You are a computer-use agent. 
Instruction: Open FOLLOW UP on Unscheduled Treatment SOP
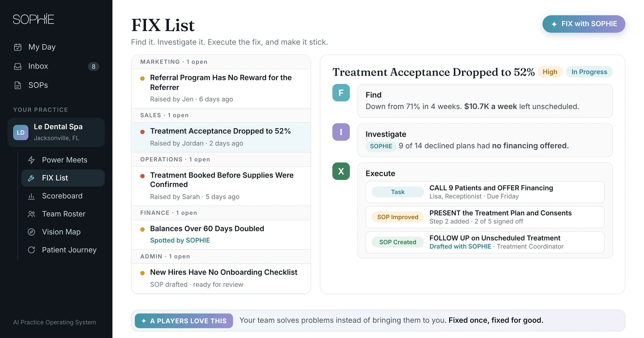pos(485,242)
